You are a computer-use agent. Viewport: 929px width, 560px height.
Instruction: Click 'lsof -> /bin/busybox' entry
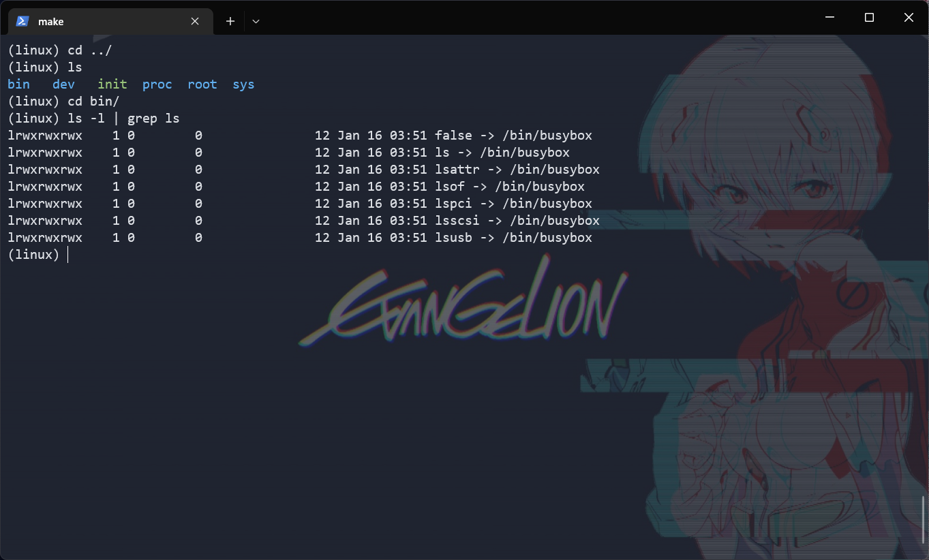point(510,187)
